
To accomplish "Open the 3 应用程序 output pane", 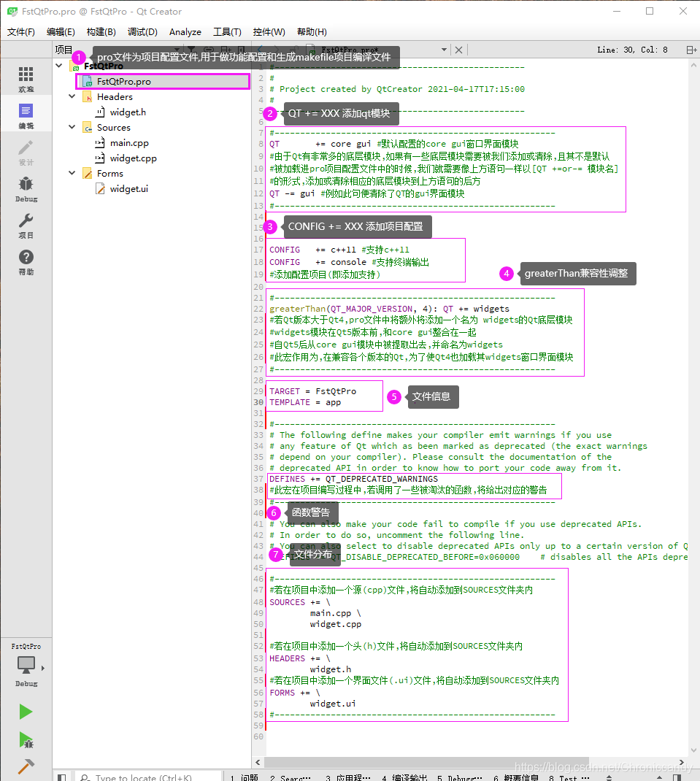I will click(347, 777).
